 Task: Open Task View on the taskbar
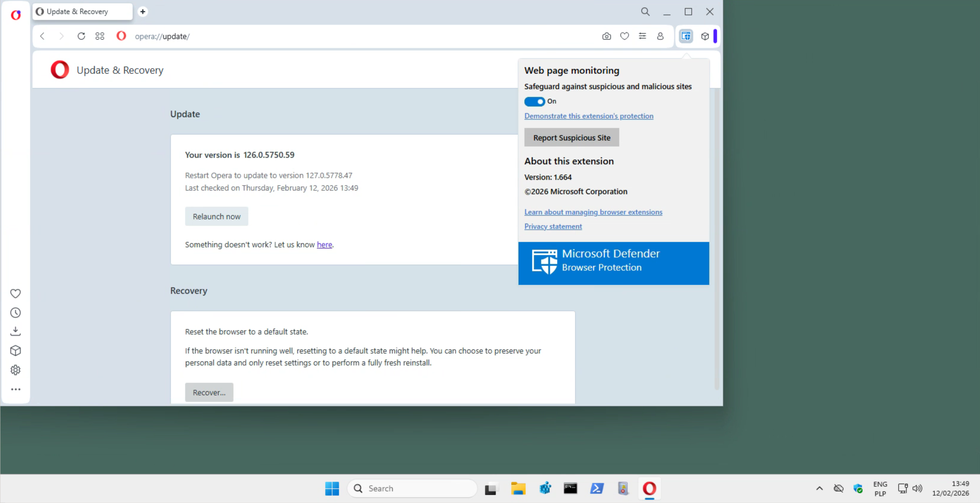tap(491, 489)
